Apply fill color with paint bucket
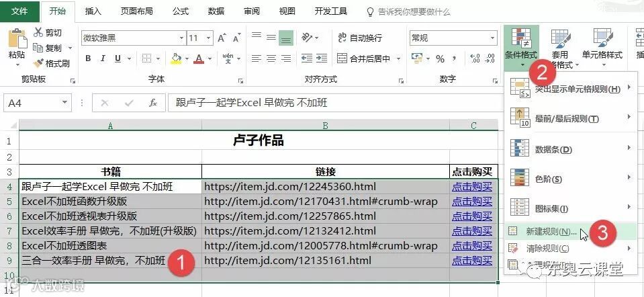The width and height of the screenshot is (644, 297). point(176,58)
